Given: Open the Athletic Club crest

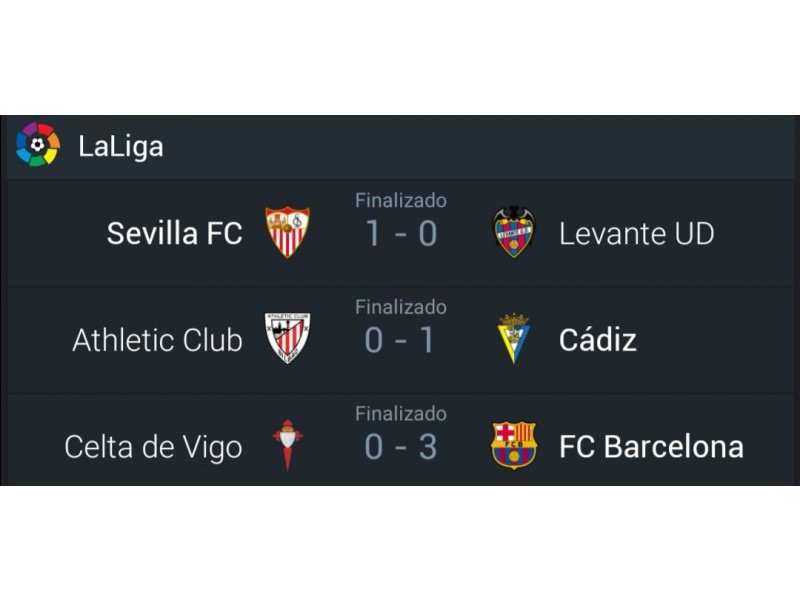Looking at the screenshot, I should click(287, 338).
